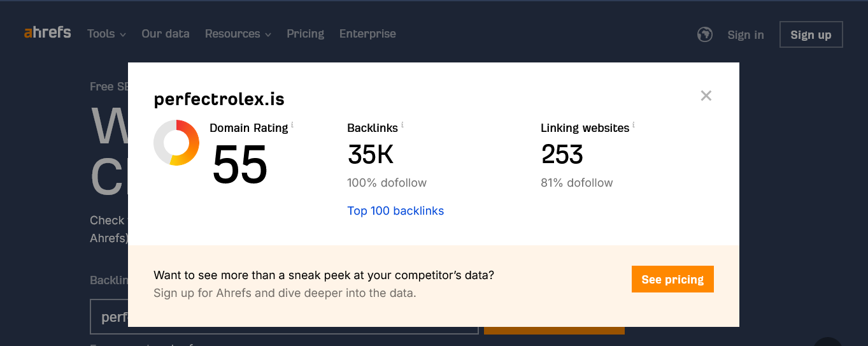Viewport: 868px width, 346px height.
Task: Click the backlink checker input field
Action: [x=110, y=317]
